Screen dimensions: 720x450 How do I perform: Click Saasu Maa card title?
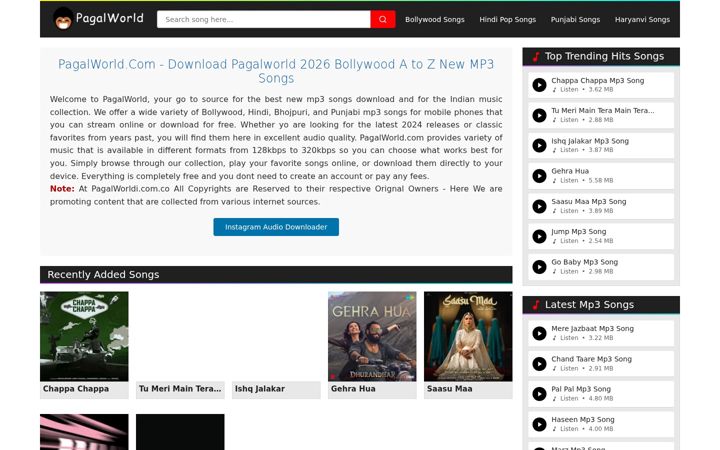coord(449,388)
